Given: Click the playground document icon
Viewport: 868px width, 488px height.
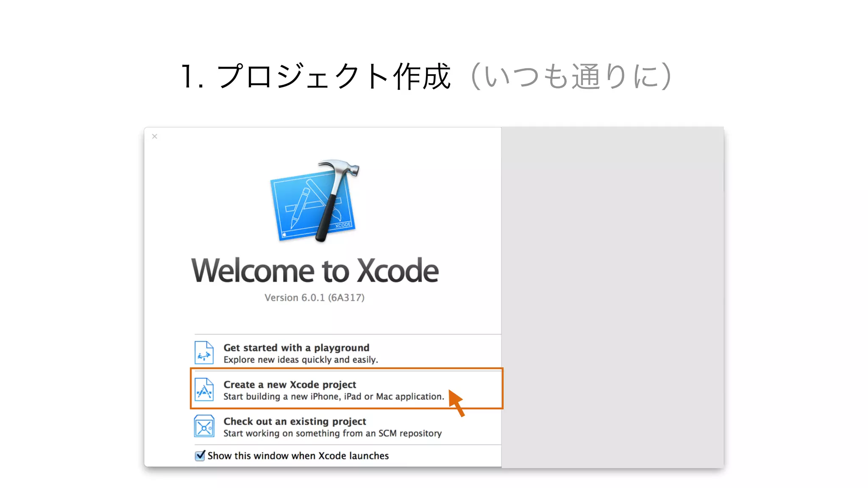Looking at the screenshot, I should [204, 352].
